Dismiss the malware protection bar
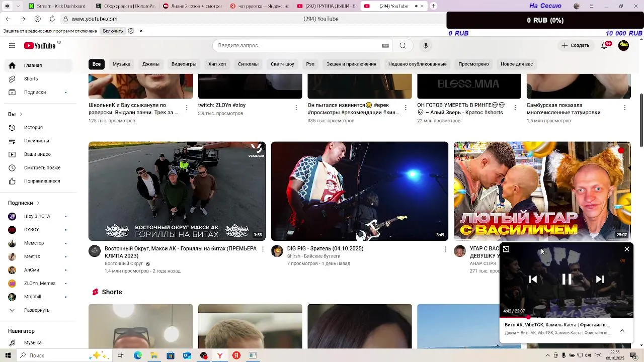This screenshot has width=644, height=362. (141, 31)
